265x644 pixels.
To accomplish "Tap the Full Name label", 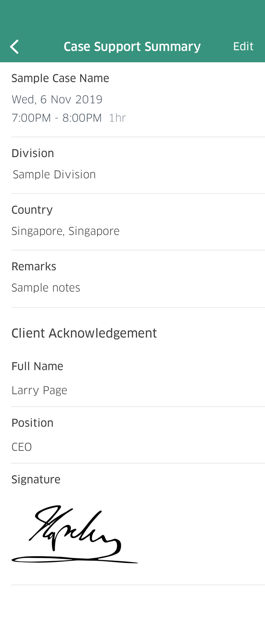I will pos(37,366).
